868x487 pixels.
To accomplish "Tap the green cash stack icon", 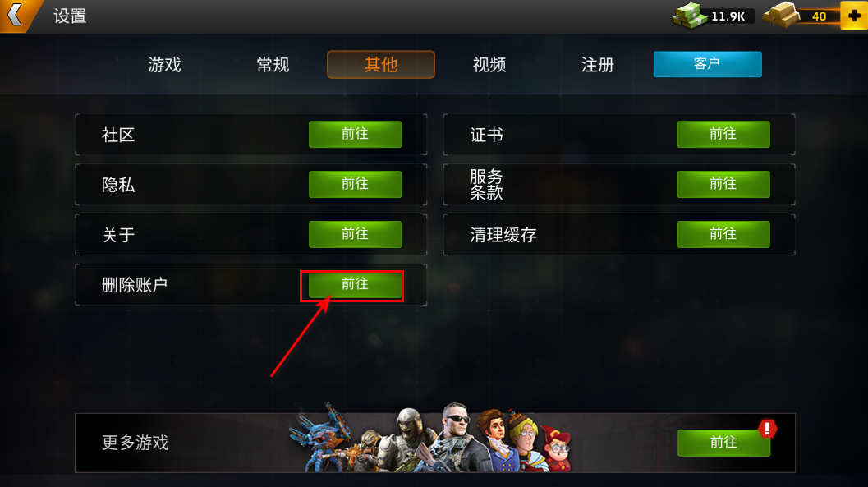I will (690, 16).
